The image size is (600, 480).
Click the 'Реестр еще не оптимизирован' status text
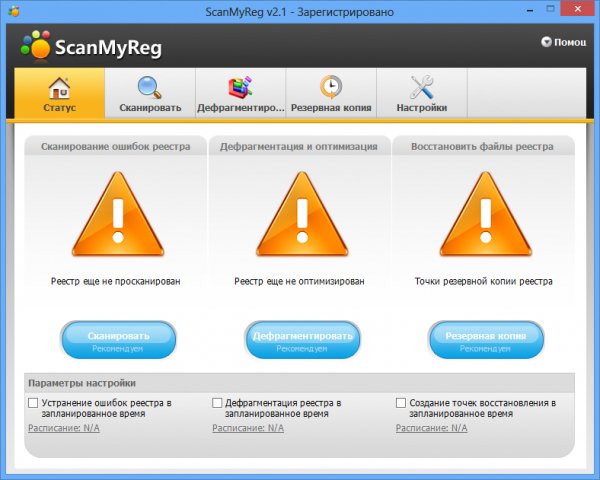[x=299, y=281]
